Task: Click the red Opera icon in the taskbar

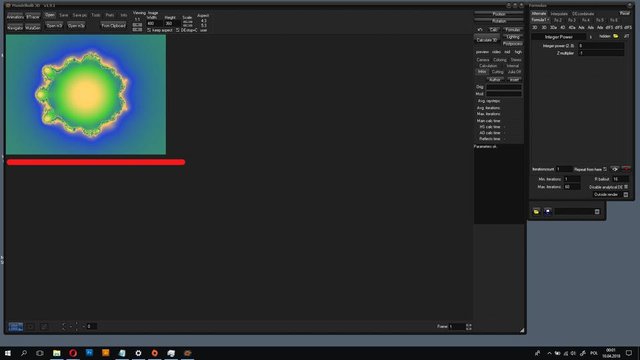Action: pos(73,353)
